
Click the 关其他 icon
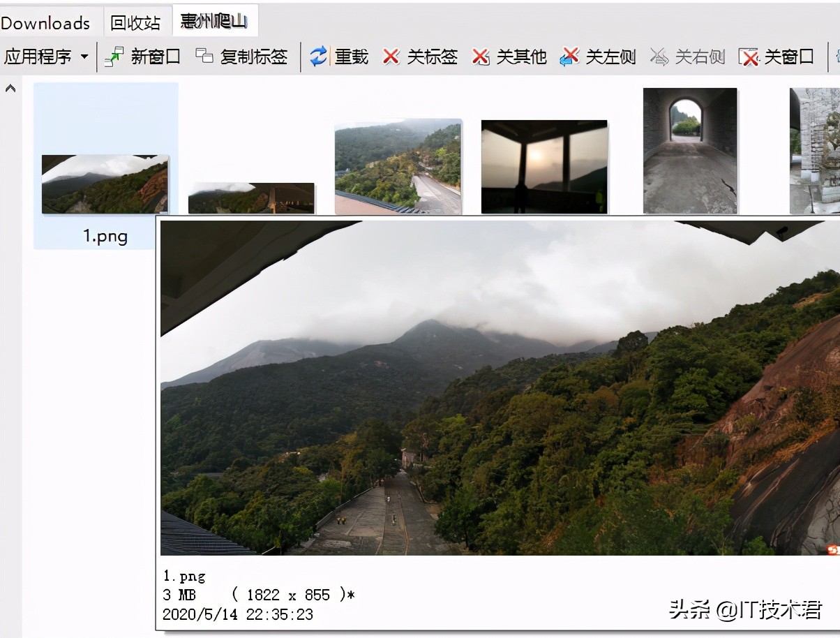coord(481,57)
